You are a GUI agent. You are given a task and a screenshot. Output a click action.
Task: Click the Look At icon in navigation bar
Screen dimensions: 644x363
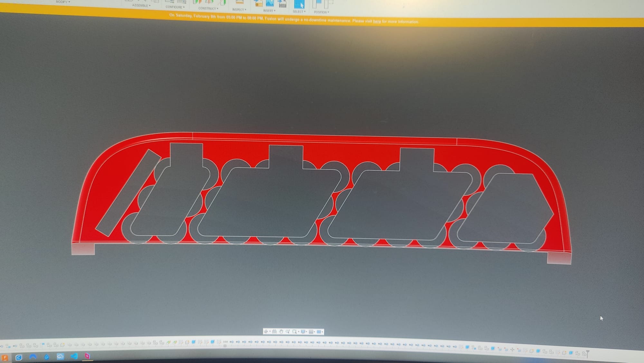(274, 331)
